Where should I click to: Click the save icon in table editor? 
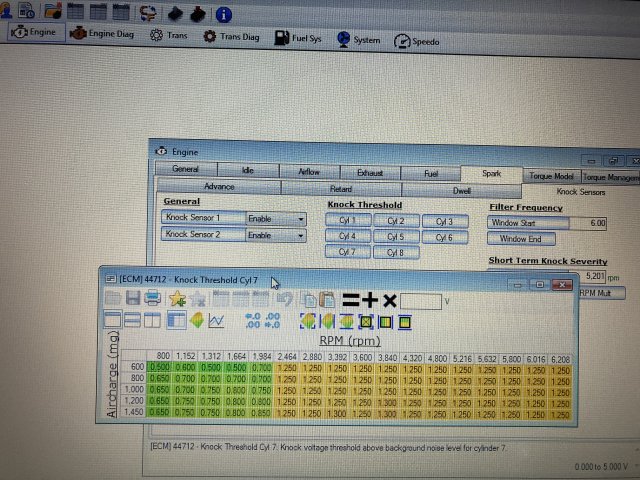pyautogui.click(x=133, y=299)
